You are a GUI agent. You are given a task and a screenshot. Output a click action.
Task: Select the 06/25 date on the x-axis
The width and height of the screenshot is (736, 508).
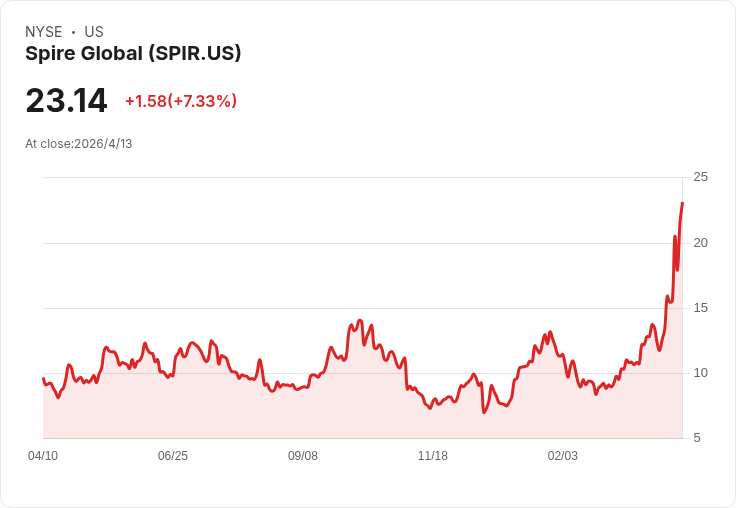click(x=173, y=456)
